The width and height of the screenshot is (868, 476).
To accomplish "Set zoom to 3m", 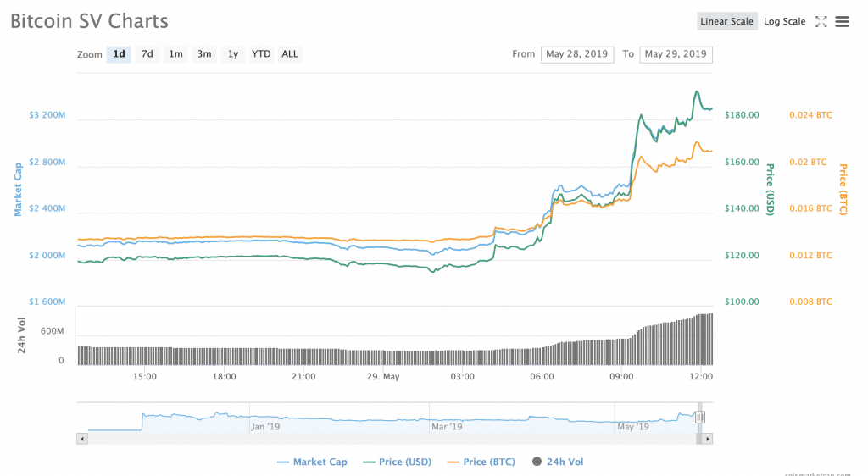I will [204, 54].
